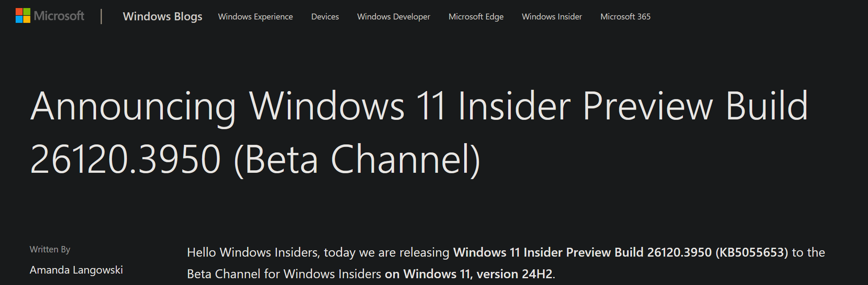Select the Windows Insider nav item
This screenshot has height=285, width=868.
(552, 17)
